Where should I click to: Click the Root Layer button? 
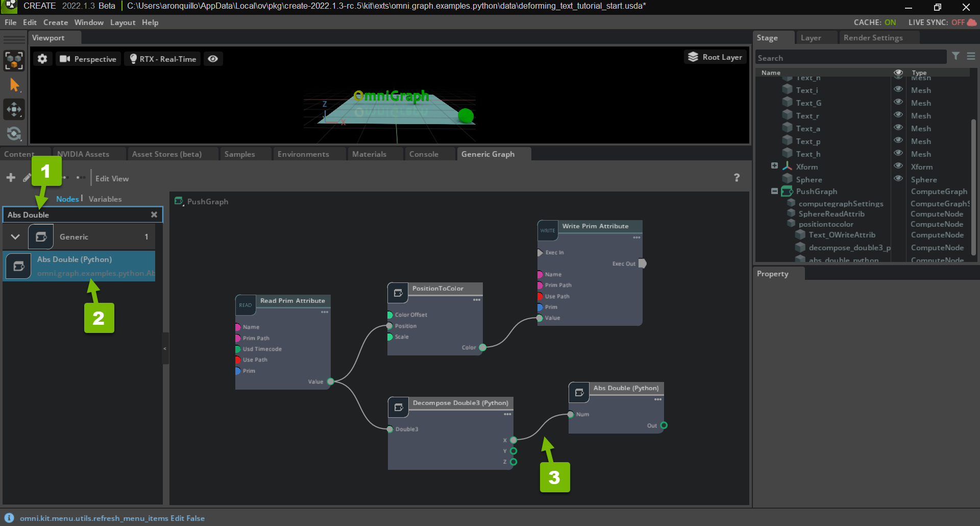click(715, 57)
